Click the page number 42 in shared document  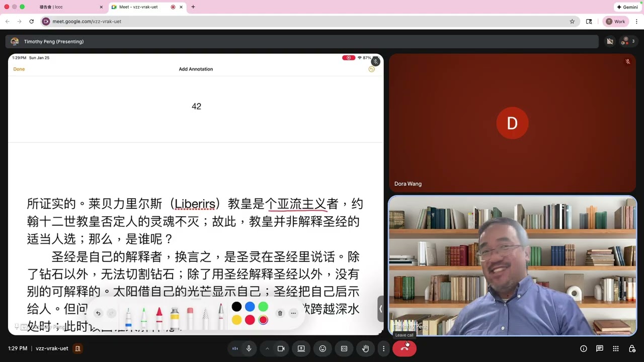[196, 106]
